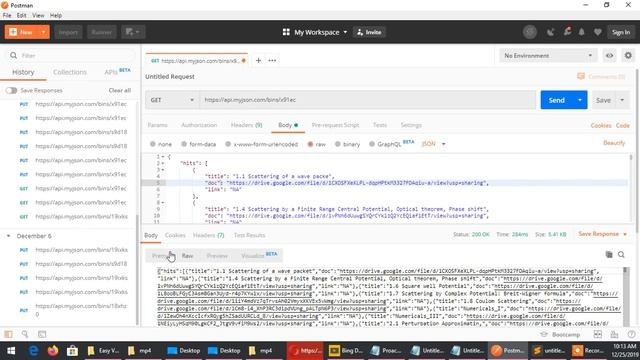Viewport: 640px width, 360px height.
Task: Click the response pane vertical scrollbar
Action: (625, 297)
